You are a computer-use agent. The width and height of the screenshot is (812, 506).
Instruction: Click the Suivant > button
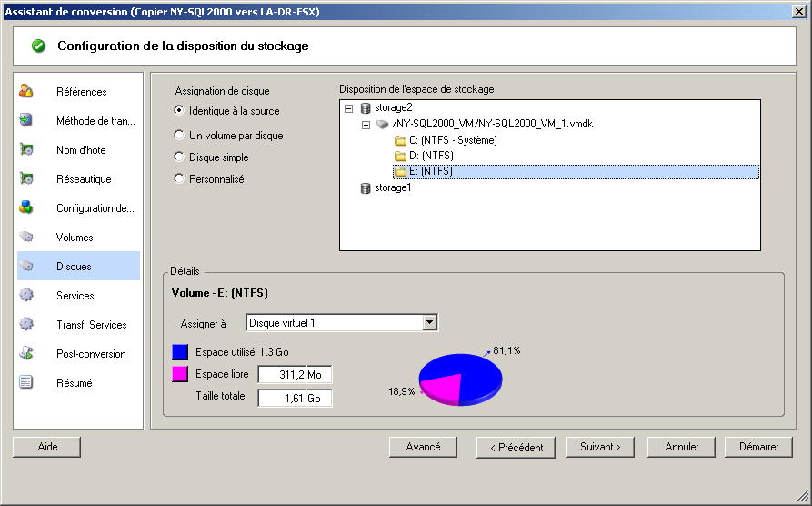point(600,447)
